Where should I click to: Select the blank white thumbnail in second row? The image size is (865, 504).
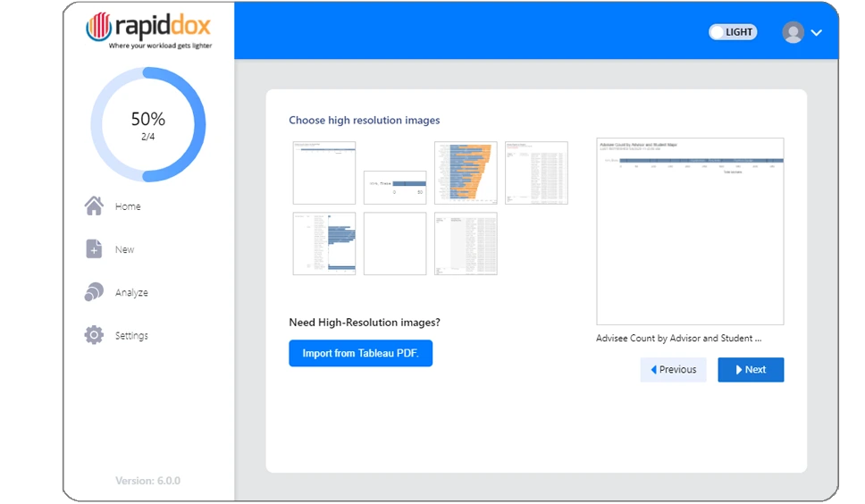pos(395,243)
